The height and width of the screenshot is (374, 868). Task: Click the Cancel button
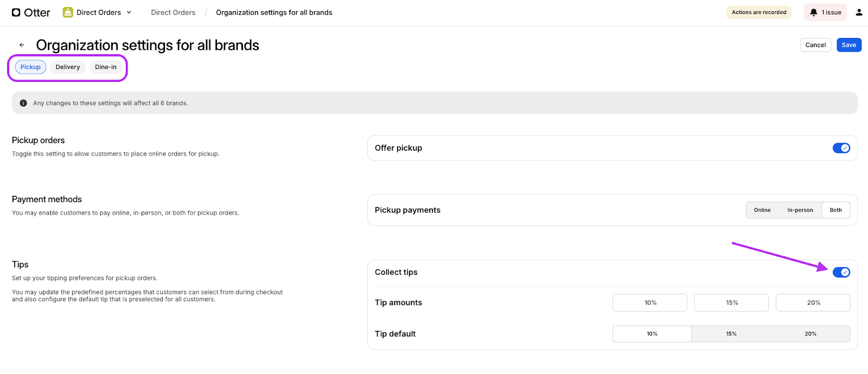tap(815, 45)
